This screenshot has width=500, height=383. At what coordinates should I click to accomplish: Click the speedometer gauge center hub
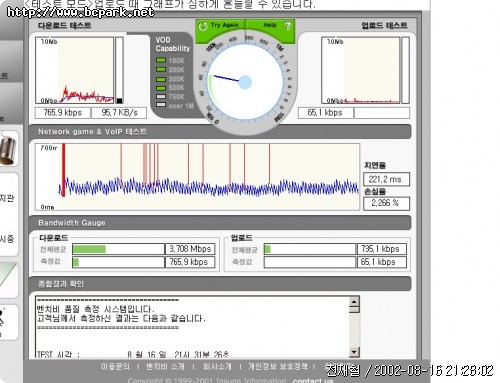[245, 82]
